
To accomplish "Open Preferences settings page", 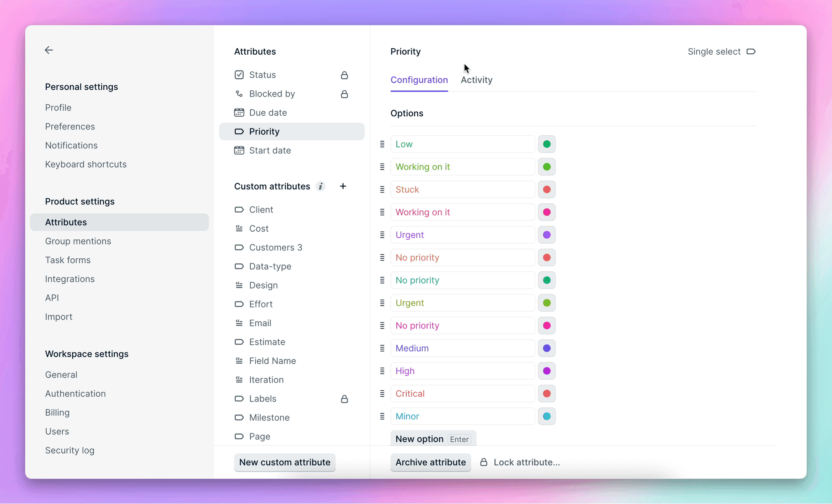I will click(x=70, y=126).
